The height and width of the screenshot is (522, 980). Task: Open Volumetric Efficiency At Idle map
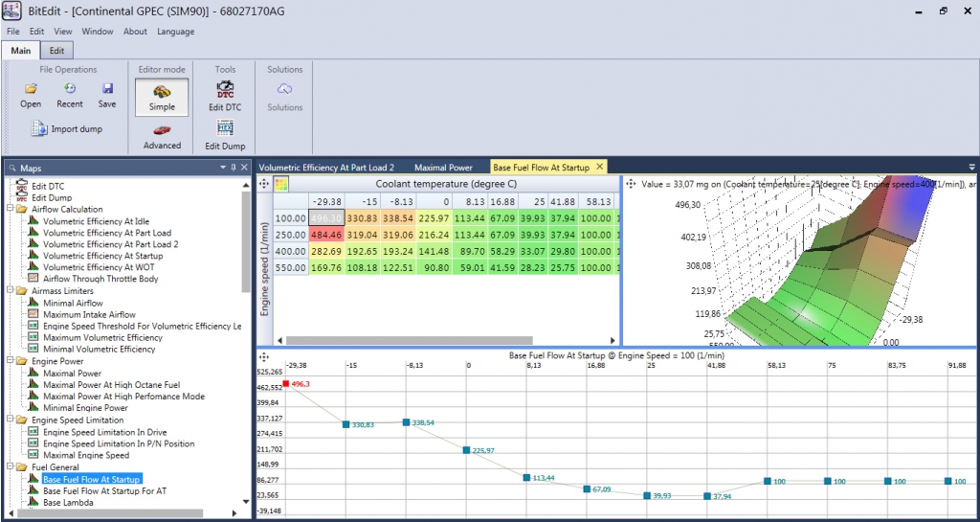pos(96,221)
